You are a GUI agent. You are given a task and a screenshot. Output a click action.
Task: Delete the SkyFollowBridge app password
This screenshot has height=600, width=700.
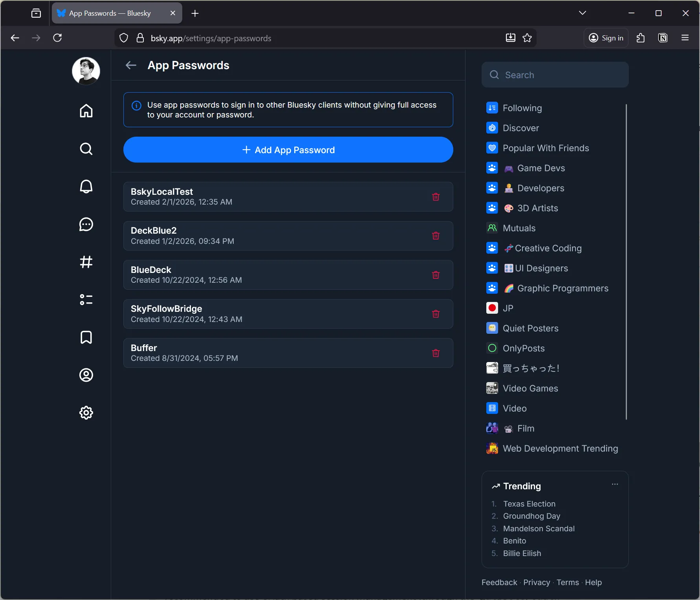click(436, 314)
